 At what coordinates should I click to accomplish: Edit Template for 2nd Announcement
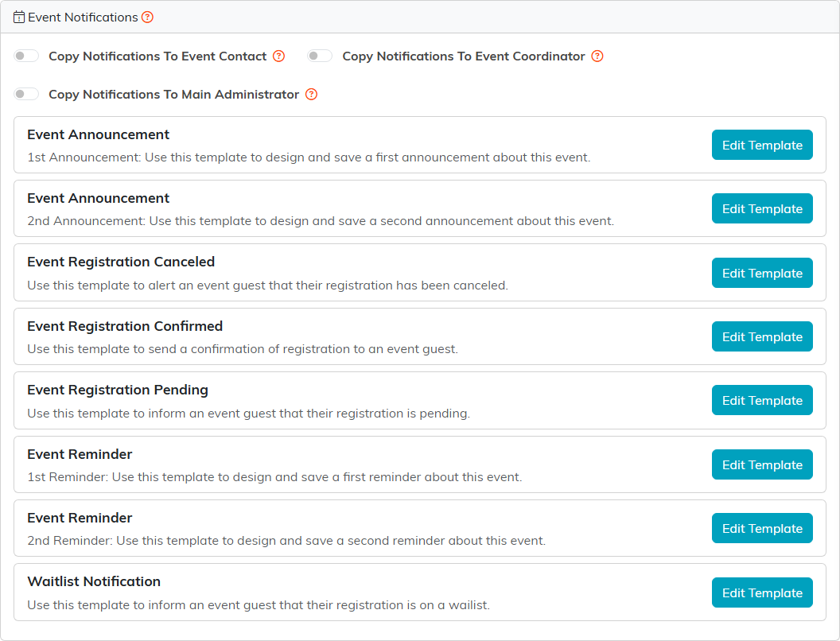pos(762,209)
